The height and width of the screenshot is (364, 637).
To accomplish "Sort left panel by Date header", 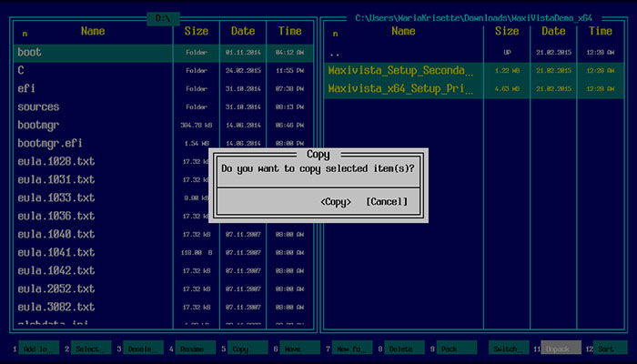I will pos(243,31).
